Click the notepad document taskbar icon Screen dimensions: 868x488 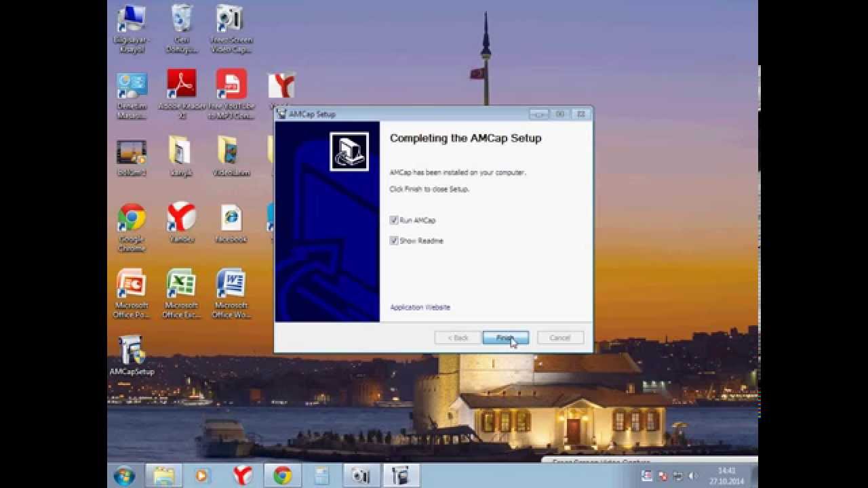[x=321, y=476]
